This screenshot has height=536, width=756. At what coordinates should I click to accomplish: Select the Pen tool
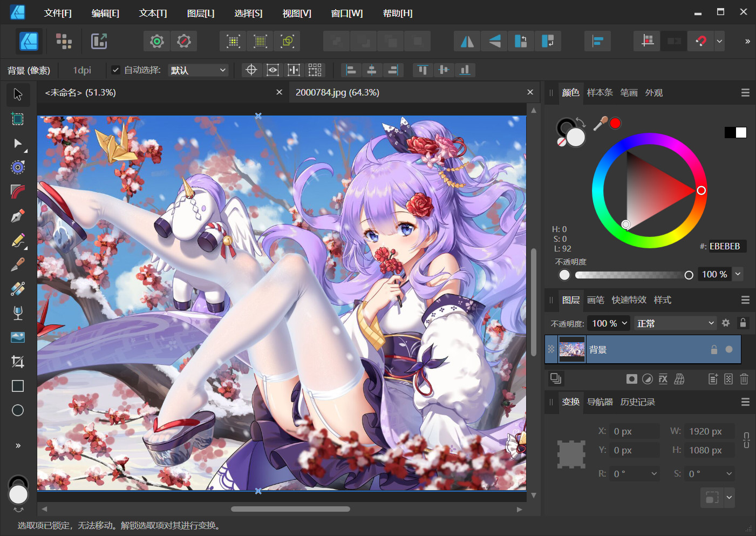click(18, 216)
